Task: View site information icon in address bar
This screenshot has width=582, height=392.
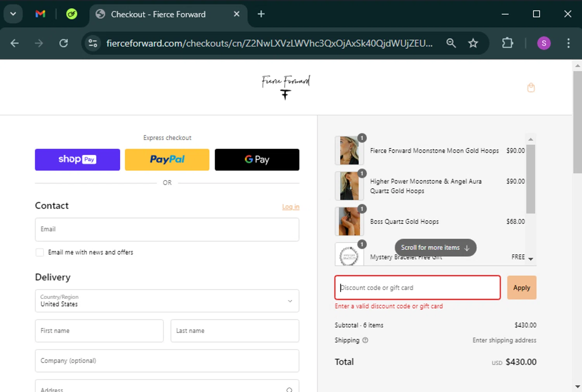Action: click(x=93, y=43)
